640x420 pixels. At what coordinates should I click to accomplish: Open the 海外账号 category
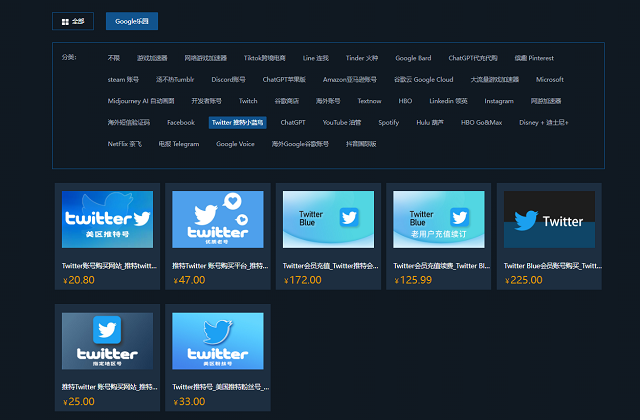(x=328, y=101)
